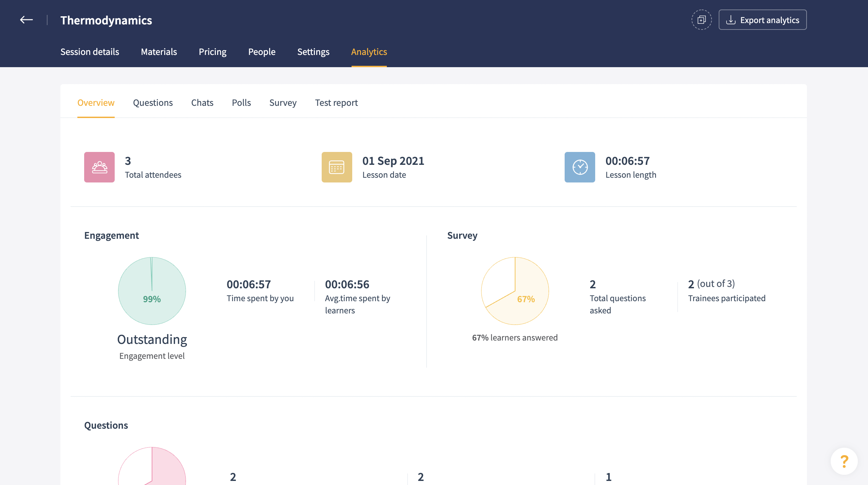This screenshot has height=485, width=868.
Task: Click the Thermodynamics page title
Action: 106,20
